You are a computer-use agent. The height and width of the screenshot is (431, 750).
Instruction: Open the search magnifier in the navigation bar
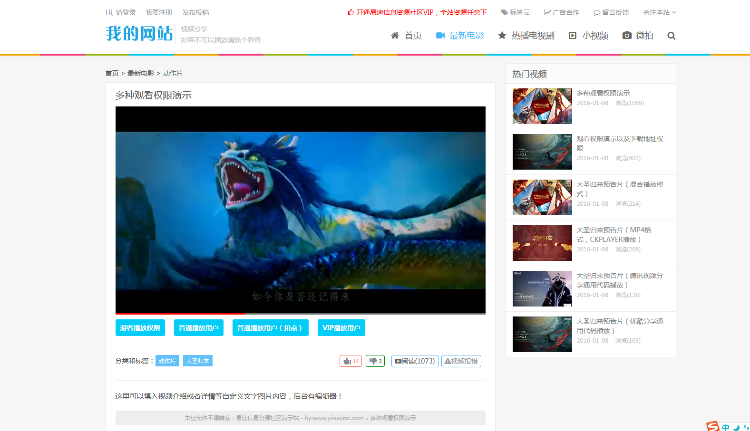coord(671,36)
